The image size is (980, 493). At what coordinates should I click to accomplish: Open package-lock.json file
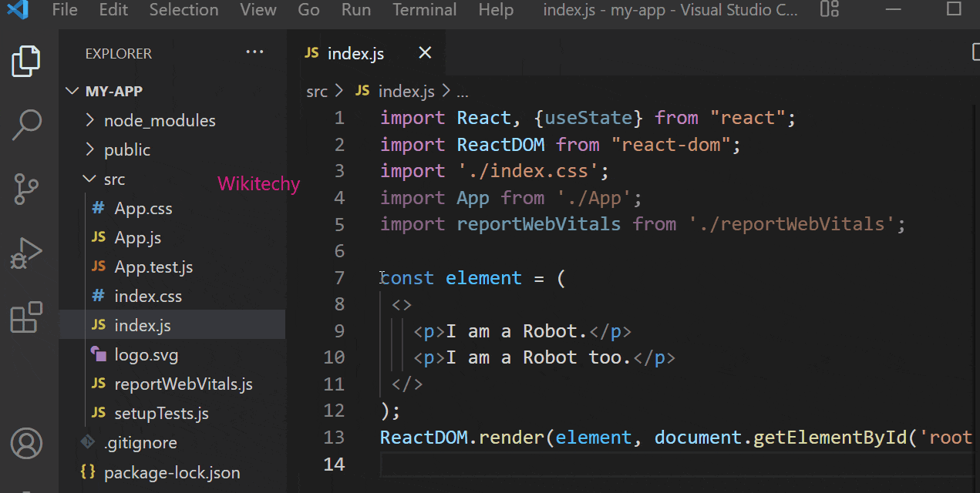[x=171, y=472]
